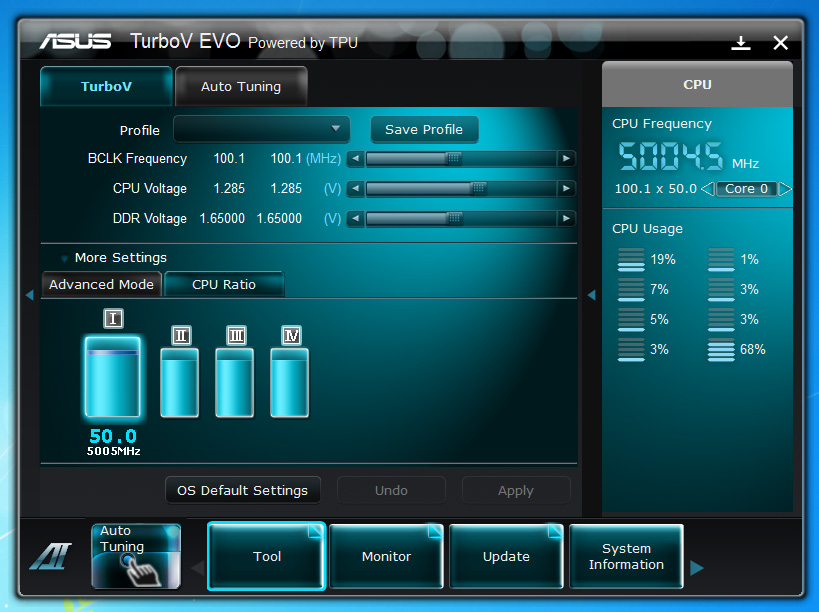
Task: Decrease DDR Voltage with left arrow
Action: 356,218
